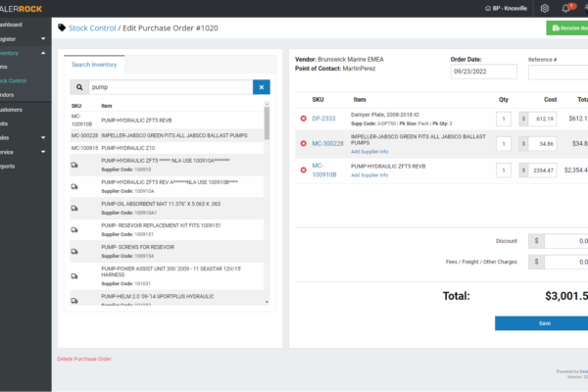The height and width of the screenshot is (392, 588).
Task: Click Add Supplier Info under IMPELLER-JABSCO
Action: click(x=369, y=152)
